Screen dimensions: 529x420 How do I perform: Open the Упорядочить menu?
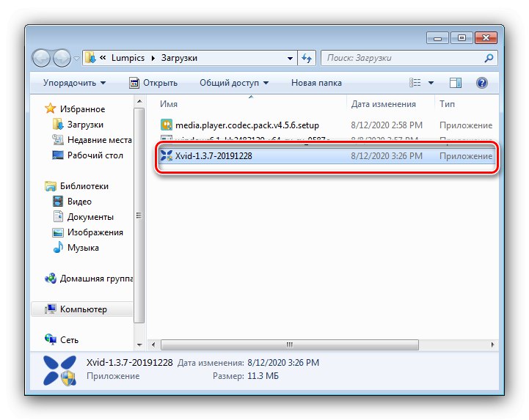coord(74,83)
